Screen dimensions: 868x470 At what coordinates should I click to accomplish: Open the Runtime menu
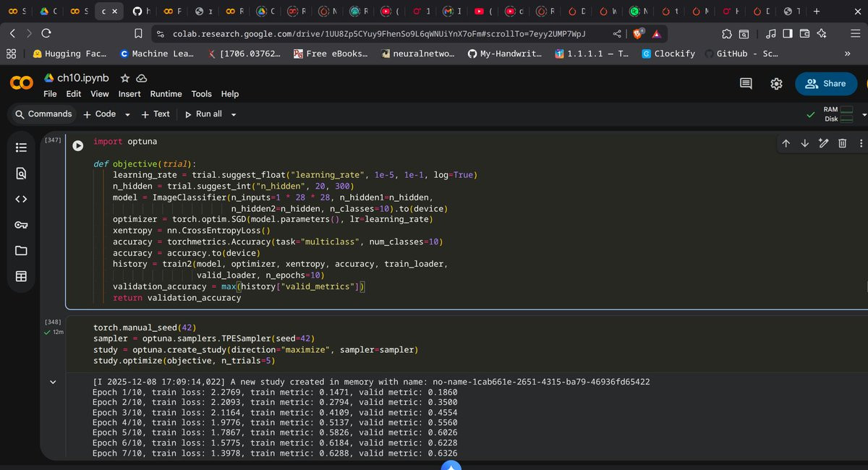166,94
